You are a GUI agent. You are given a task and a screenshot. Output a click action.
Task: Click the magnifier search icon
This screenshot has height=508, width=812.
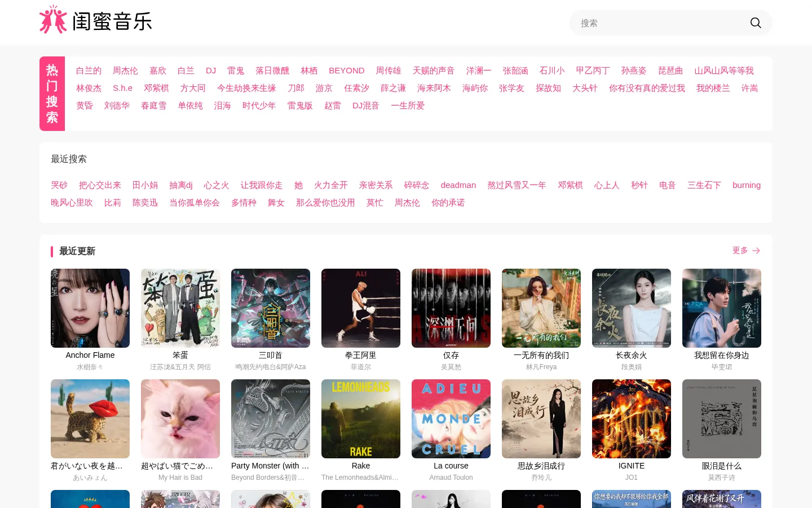(756, 23)
